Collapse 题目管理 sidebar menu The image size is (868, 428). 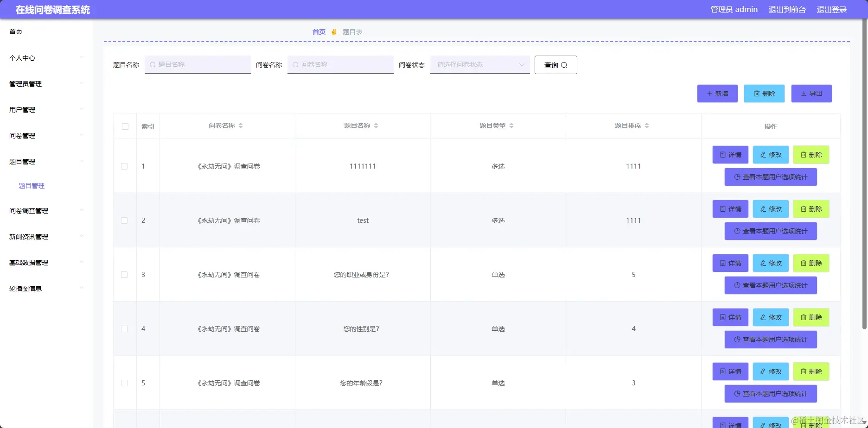click(46, 162)
